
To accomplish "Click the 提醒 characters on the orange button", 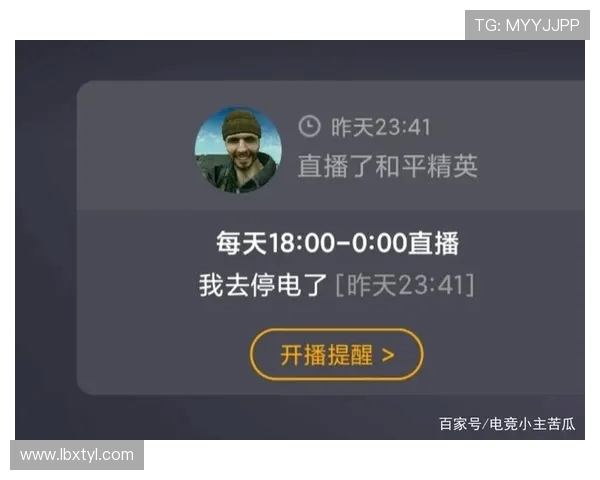I will pyautogui.click(x=350, y=355).
